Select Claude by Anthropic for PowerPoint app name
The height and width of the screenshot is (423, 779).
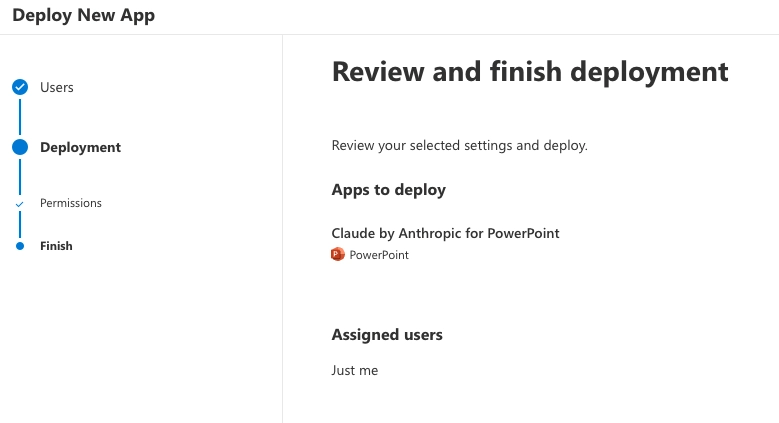445,233
